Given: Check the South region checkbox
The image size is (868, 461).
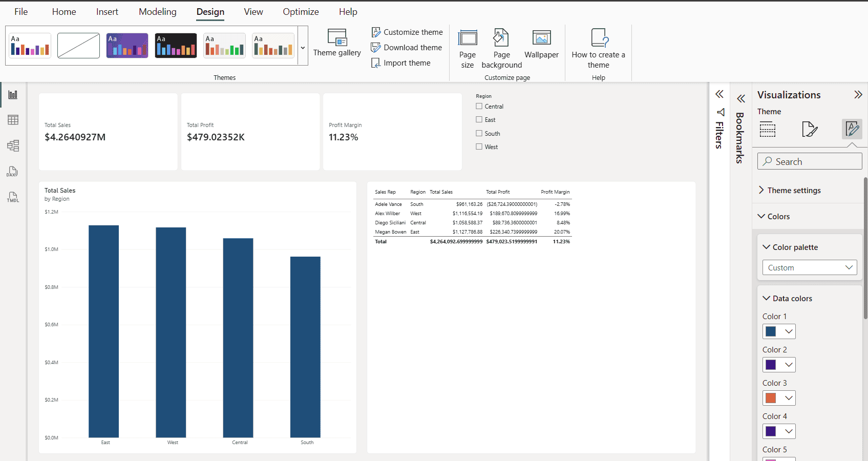Looking at the screenshot, I should pyautogui.click(x=479, y=133).
